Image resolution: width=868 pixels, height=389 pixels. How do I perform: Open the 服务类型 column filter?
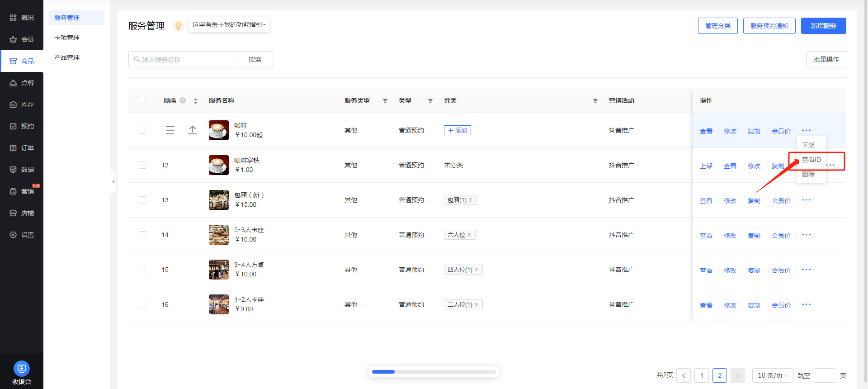(x=385, y=101)
